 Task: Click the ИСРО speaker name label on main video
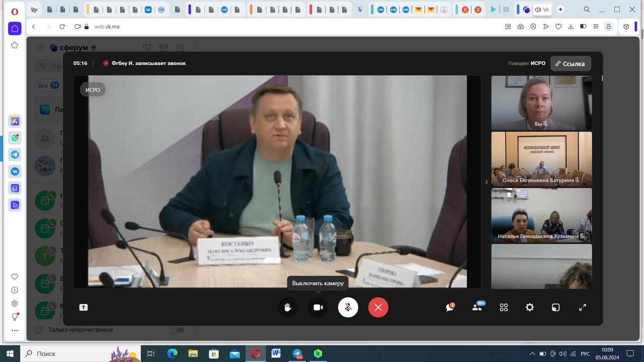(x=93, y=90)
